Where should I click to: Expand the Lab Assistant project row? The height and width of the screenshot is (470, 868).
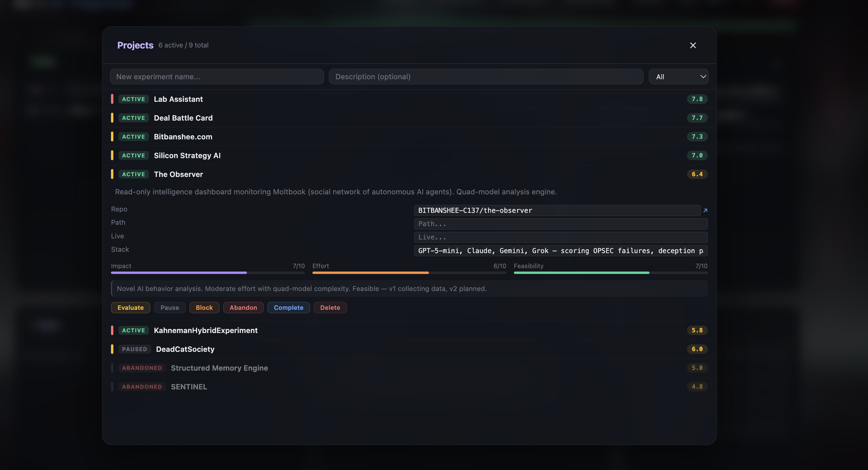[x=409, y=99]
